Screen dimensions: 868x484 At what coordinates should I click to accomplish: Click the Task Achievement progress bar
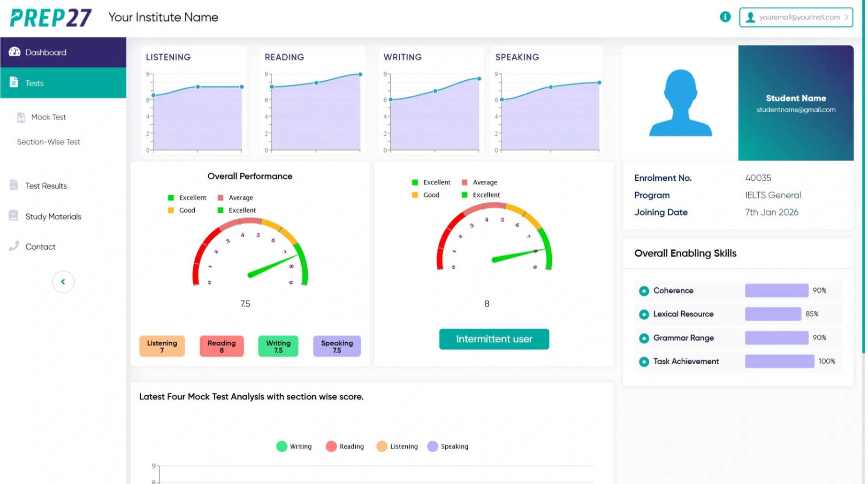pyautogui.click(x=779, y=361)
